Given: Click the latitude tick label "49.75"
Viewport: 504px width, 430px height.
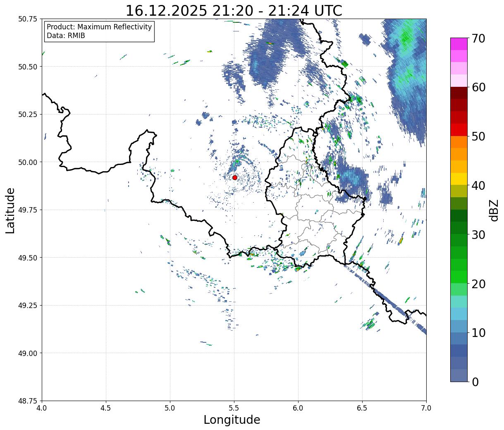Looking at the screenshot, I should tap(28, 210).
